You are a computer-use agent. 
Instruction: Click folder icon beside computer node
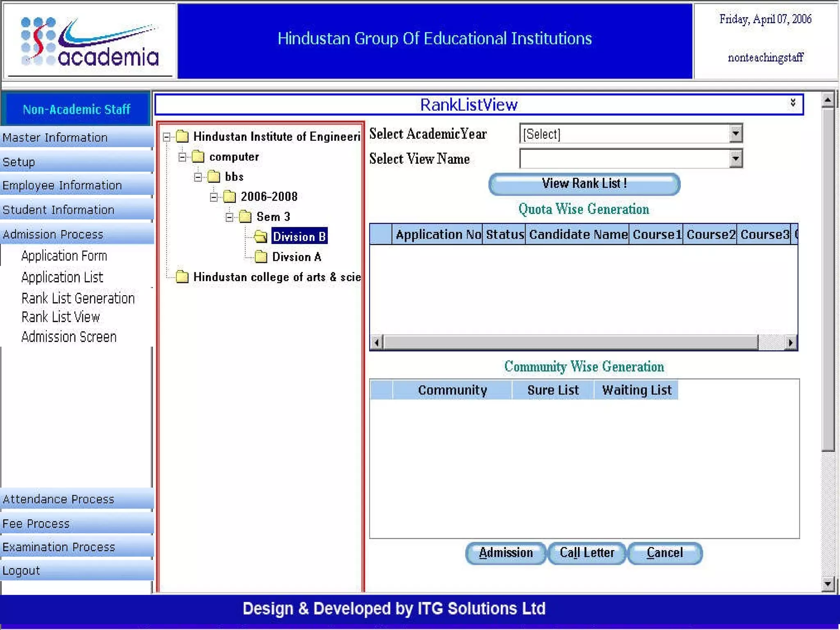pyautogui.click(x=198, y=157)
